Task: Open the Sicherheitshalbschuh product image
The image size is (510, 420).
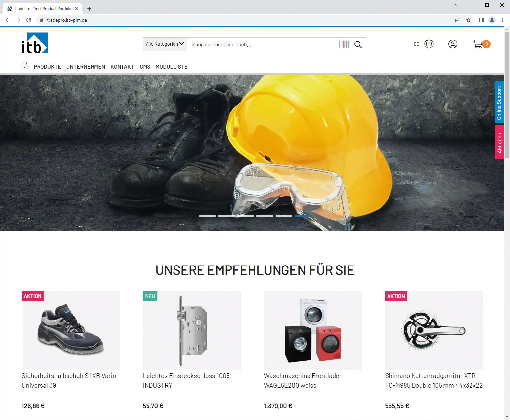Action: coord(71,330)
